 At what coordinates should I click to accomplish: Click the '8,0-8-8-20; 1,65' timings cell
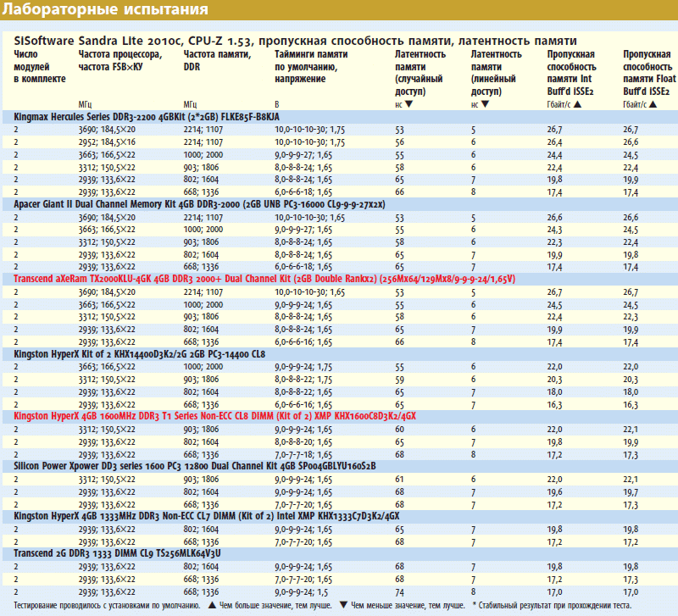click(303, 442)
